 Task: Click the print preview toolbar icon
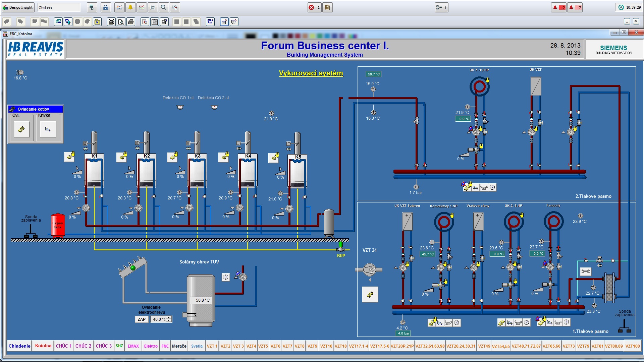click(121, 22)
